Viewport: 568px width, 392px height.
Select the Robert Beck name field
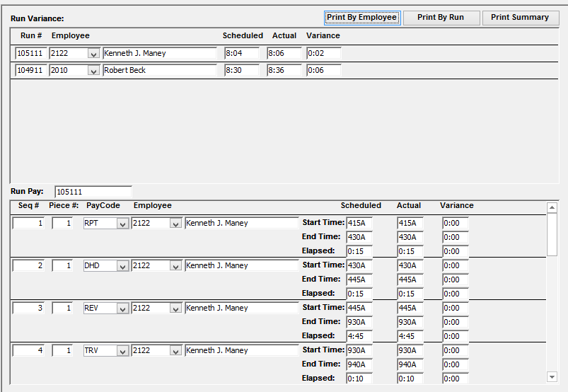[x=159, y=71]
